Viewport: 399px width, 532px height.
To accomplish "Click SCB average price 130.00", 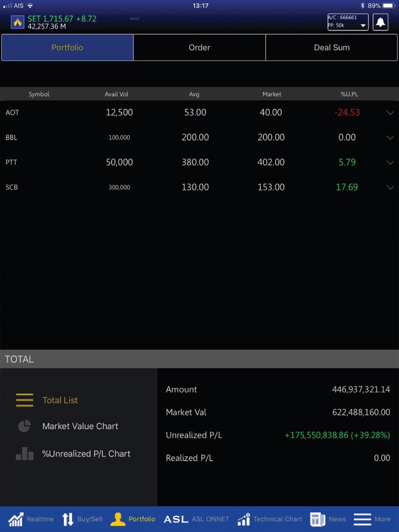I will coord(195,187).
